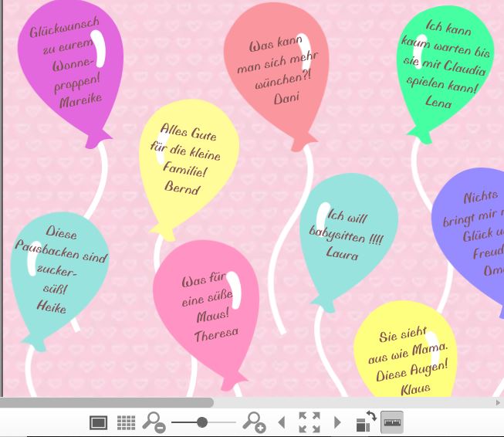This screenshot has height=437, width=504.
Task: Click the horizontal scrollbar thumb
Action: coord(106,402)
